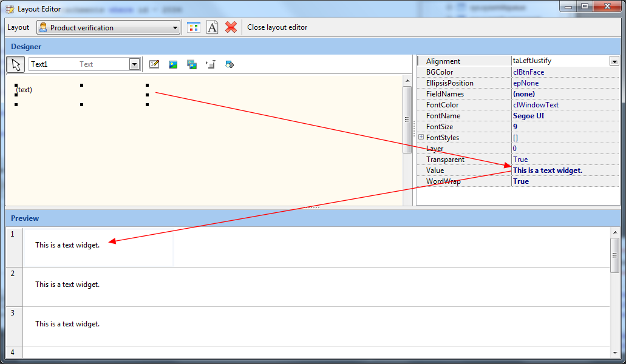Image resolution: width=626 pixels, height=364 pixels.
Task: Click the Value property text field
Action: (x=565, y=170)
